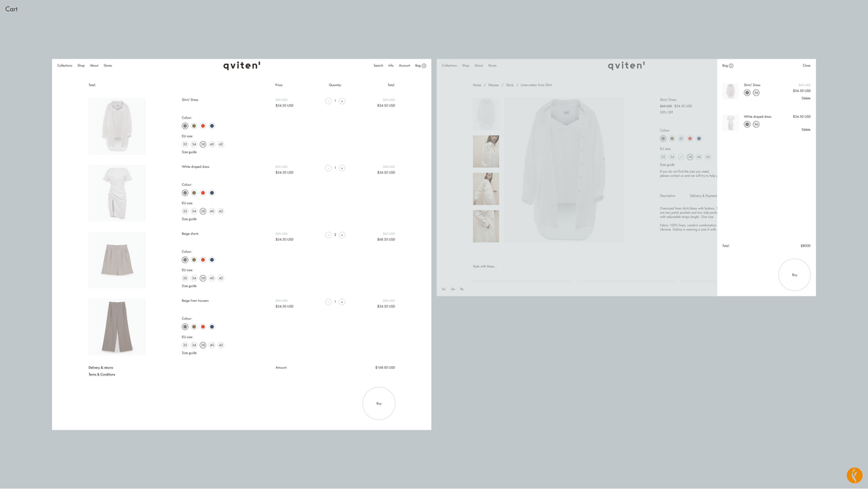868x489 pixels.
Task: Click the qviten' logo on the cart page
Action: (242, 65)
